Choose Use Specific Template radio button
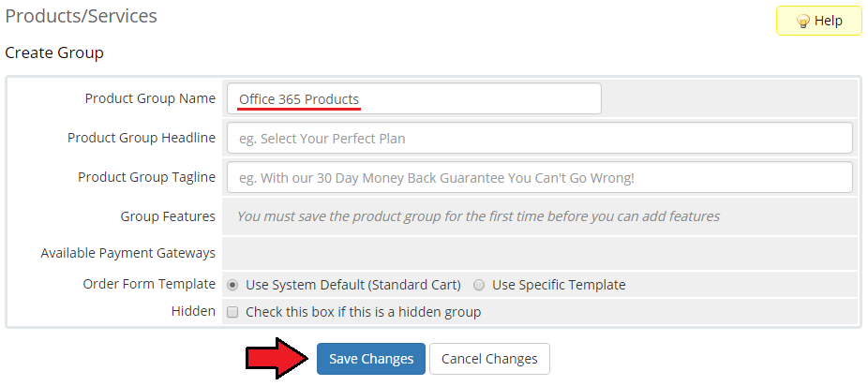This screenshot has height=386, width=868. click(x=479, y=285)
